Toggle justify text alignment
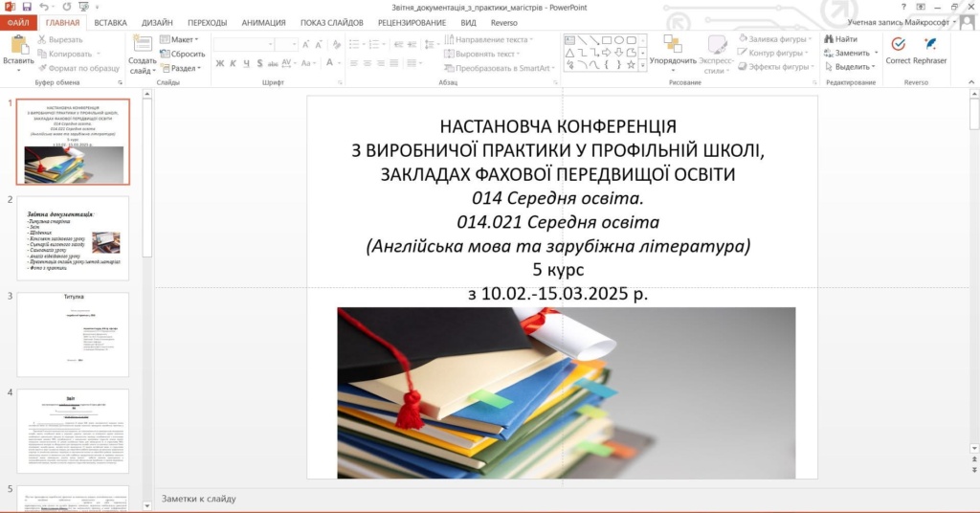Viewport: 980px width, 513px height. point(393,63)
